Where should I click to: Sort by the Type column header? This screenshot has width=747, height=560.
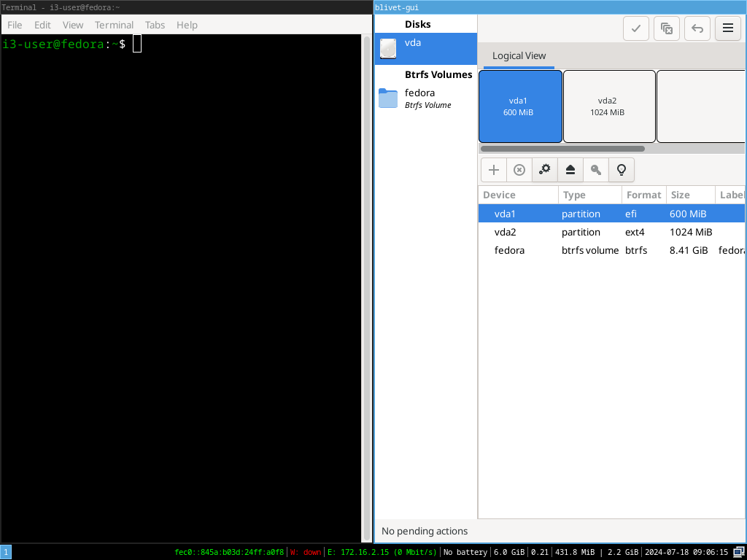click(x=589, y=195)
